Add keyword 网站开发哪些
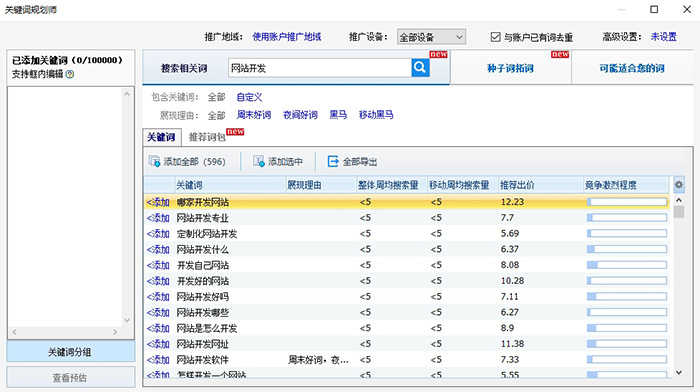Viewport: 700px width, 392px height. coord(158,312)
